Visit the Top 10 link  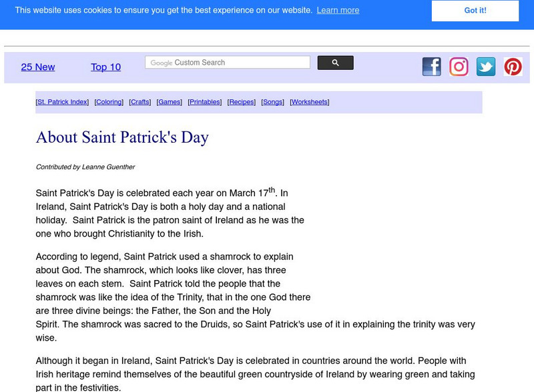pos(105,67)
